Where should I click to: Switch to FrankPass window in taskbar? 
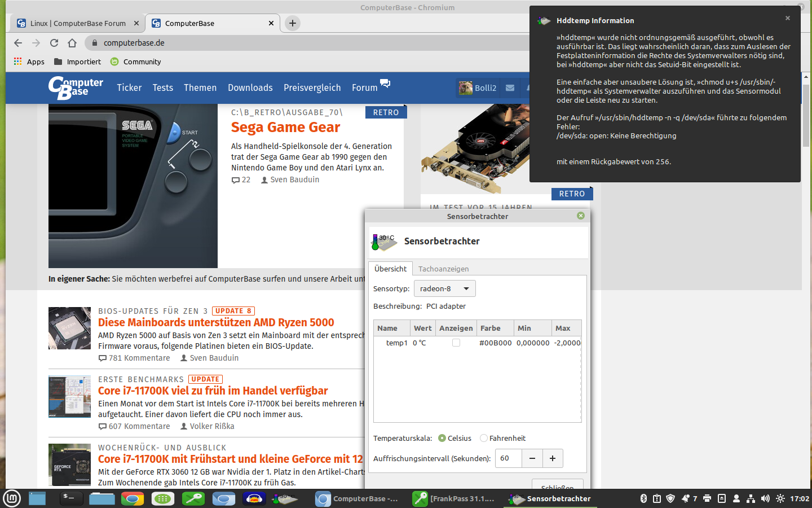[454, 498]
